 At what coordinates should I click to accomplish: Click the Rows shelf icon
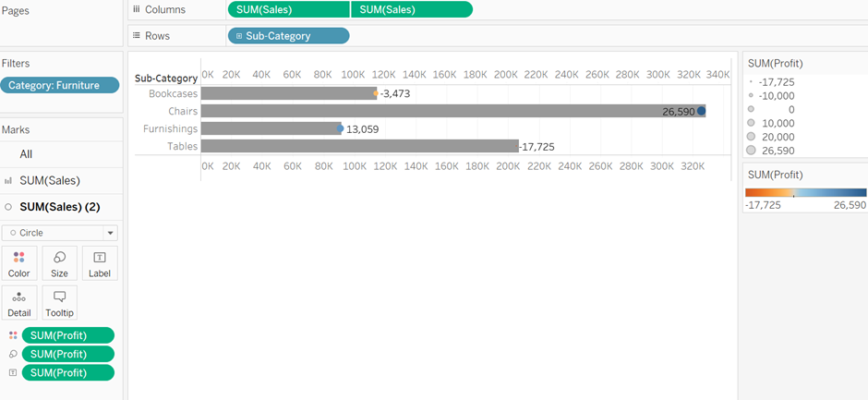pyautogui.click(x=137, y=36)
